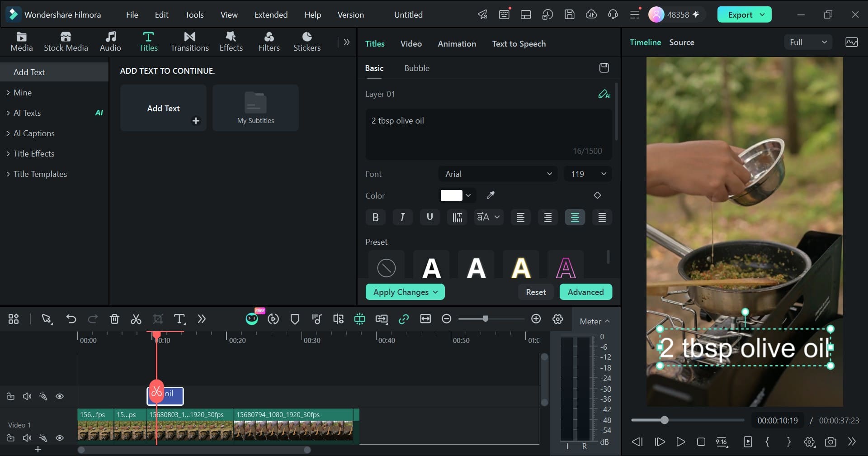The image size is (868, 456).
Task: Open the font size 119 dropdown
Action: (588, 174)
